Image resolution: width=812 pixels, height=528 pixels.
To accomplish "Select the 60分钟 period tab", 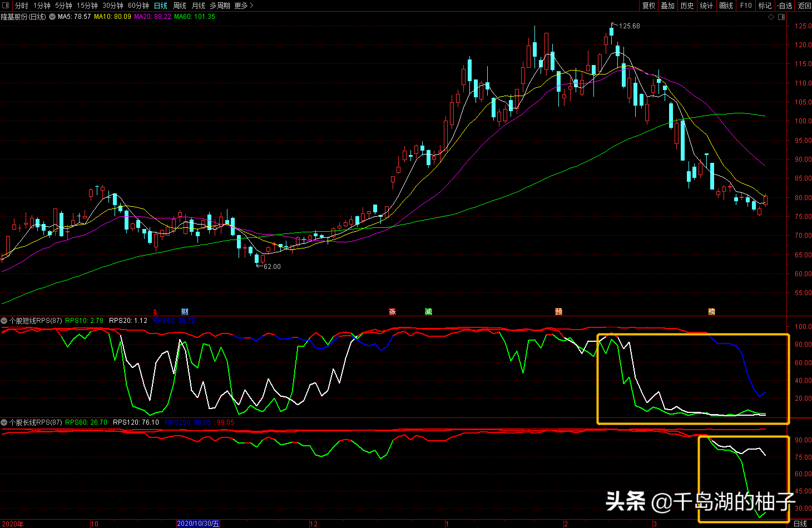I will [138, 6].
